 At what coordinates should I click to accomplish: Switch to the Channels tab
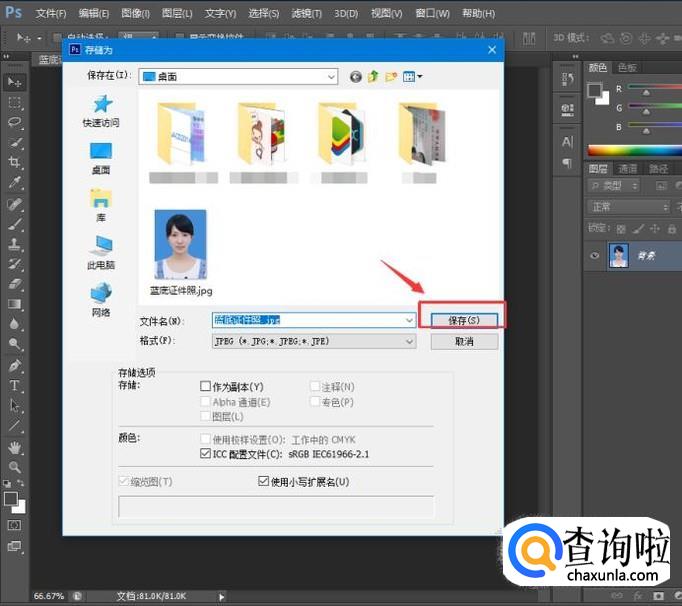(627, 169)
